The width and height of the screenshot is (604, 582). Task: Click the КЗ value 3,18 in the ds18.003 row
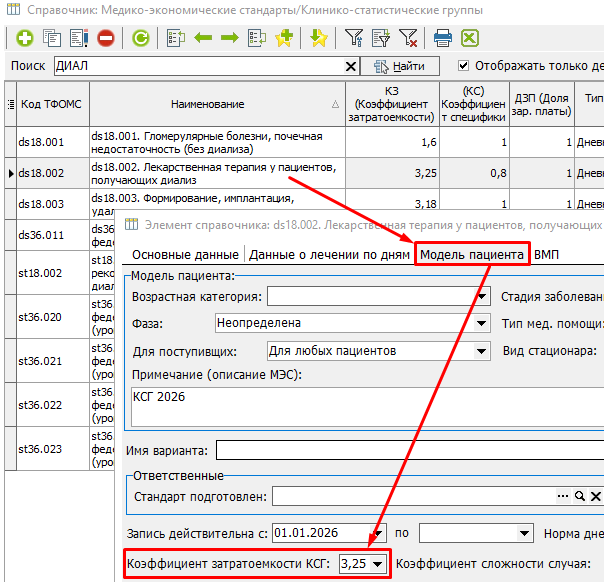[x=393, y=200]
